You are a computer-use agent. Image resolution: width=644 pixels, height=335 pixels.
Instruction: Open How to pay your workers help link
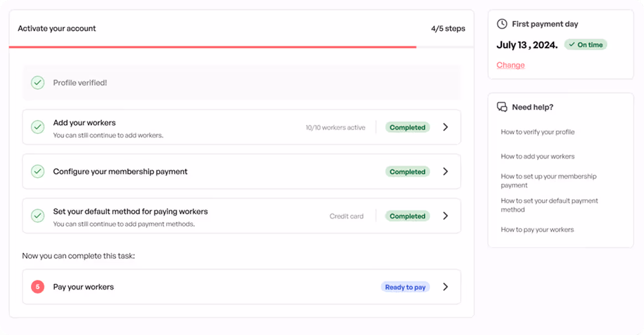tap(537, 230)
